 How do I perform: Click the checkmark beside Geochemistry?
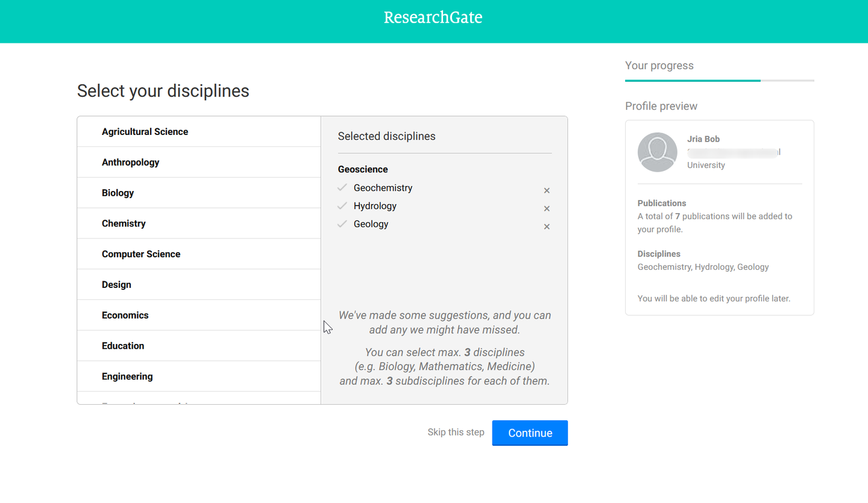coord(342,187)
